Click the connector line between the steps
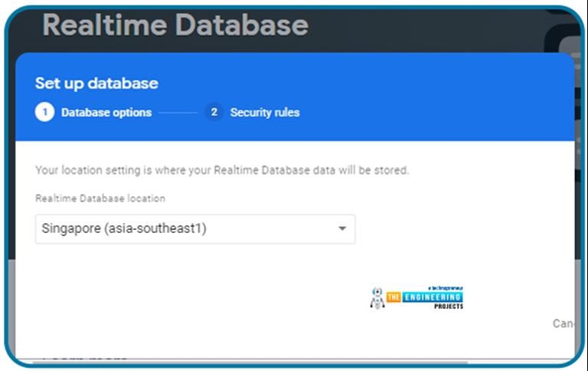588x371 pixels. point(178,113)
